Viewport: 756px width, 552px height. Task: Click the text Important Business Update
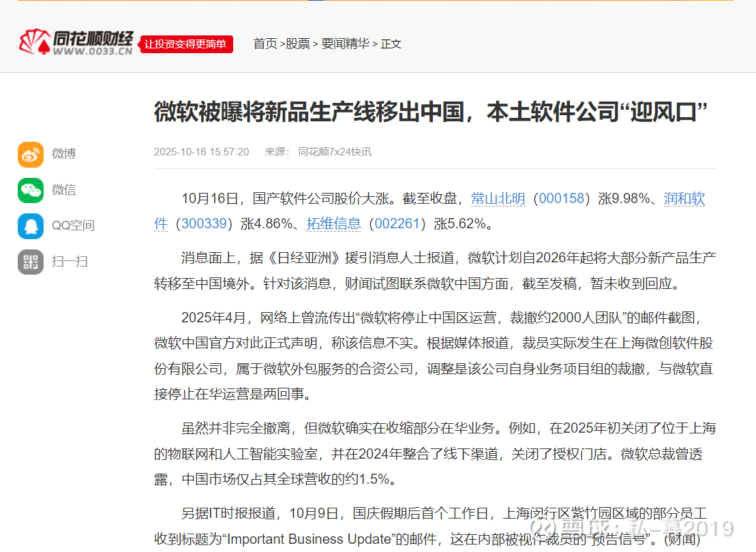coord(309,539)
